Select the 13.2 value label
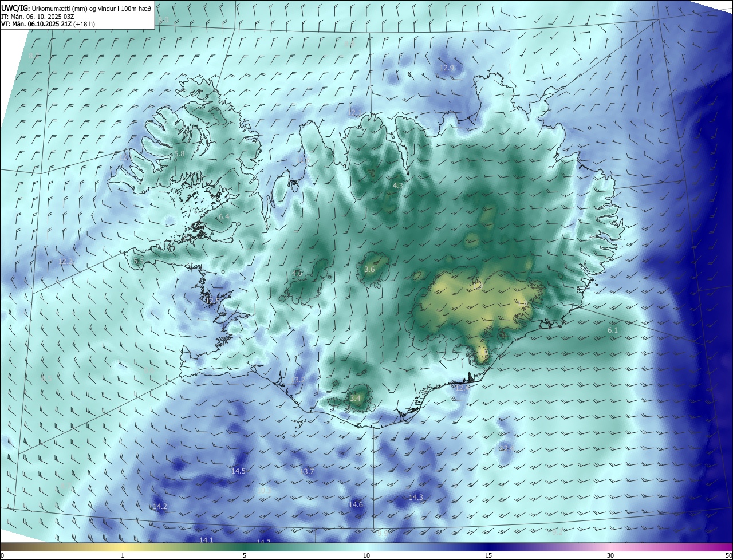The width and height of the screenshot is (733, 560). [298, 380]
